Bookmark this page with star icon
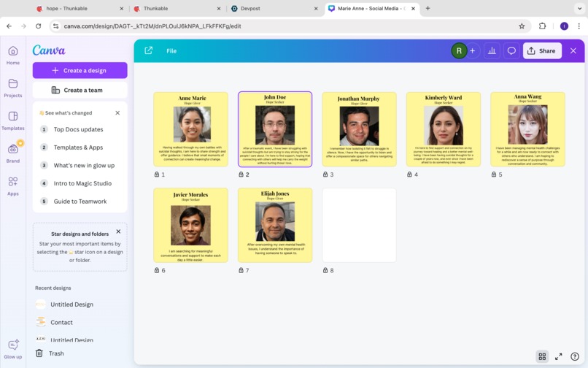The image size is (588, 368). (522, 26)
